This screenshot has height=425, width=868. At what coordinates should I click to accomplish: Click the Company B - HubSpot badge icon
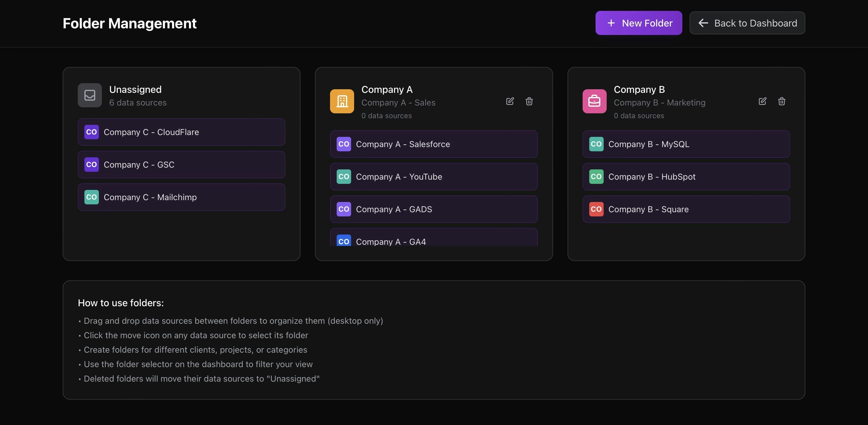596,177
